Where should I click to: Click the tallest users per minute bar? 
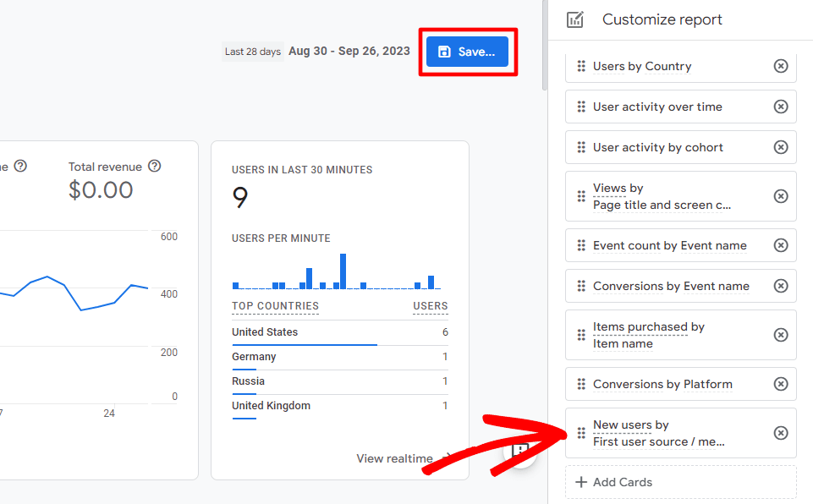click(343, 271)
